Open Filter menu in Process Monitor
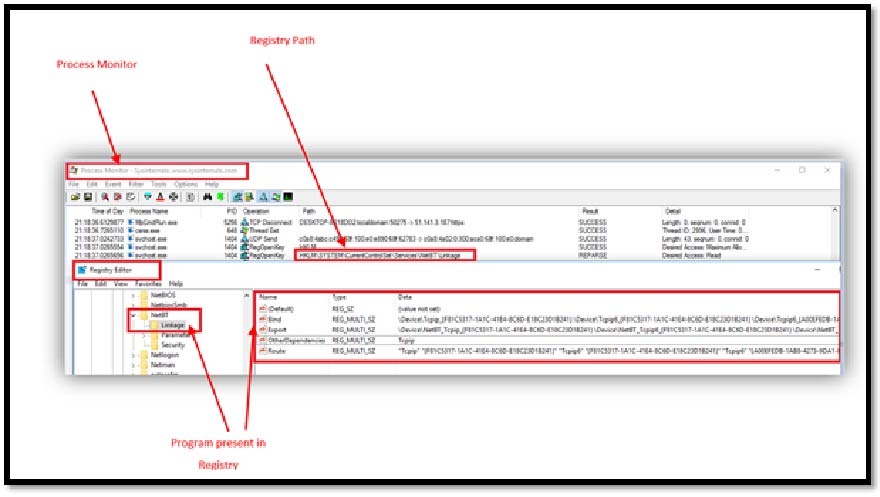The height and width of the screenshot is (497, 880). pyautogui.click(x=136, y=184)
